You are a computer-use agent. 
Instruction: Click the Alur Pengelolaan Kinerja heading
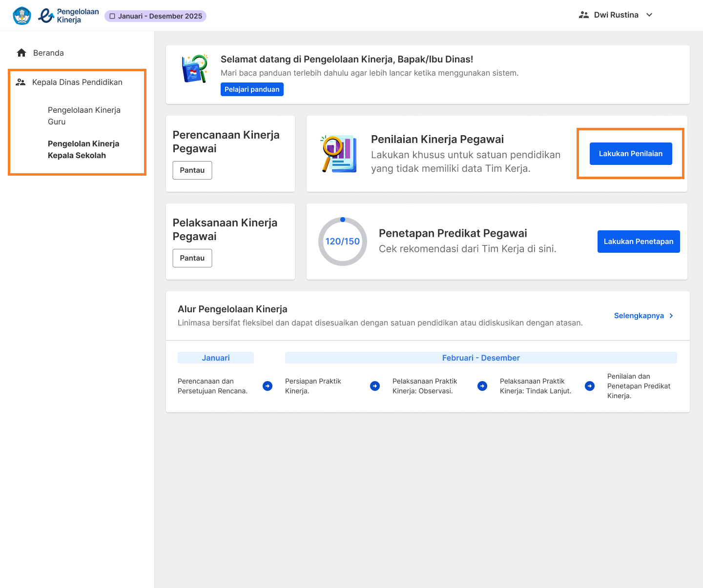tap(232, 309)
